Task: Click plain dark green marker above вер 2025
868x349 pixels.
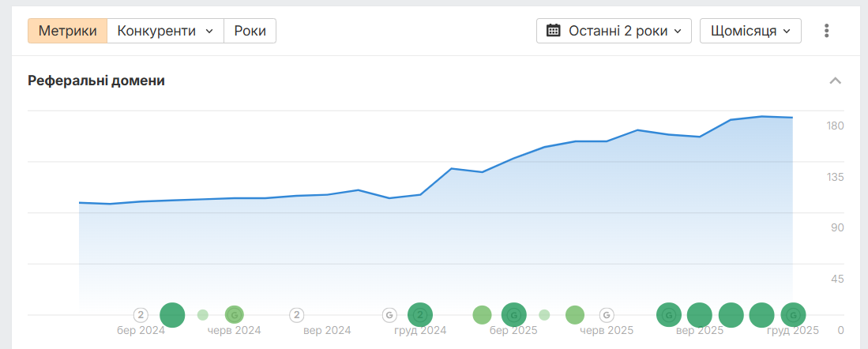Action: 700,315
